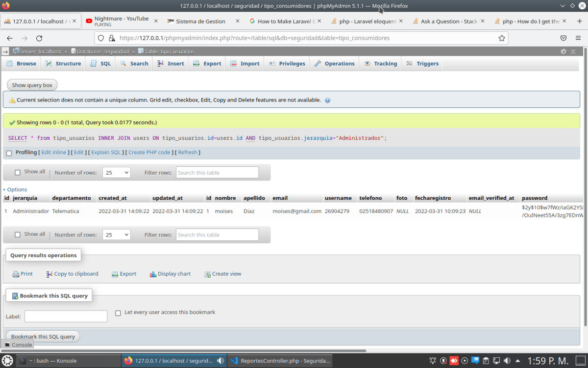
Task: Click the created_at column header
Action: [113, 198]
